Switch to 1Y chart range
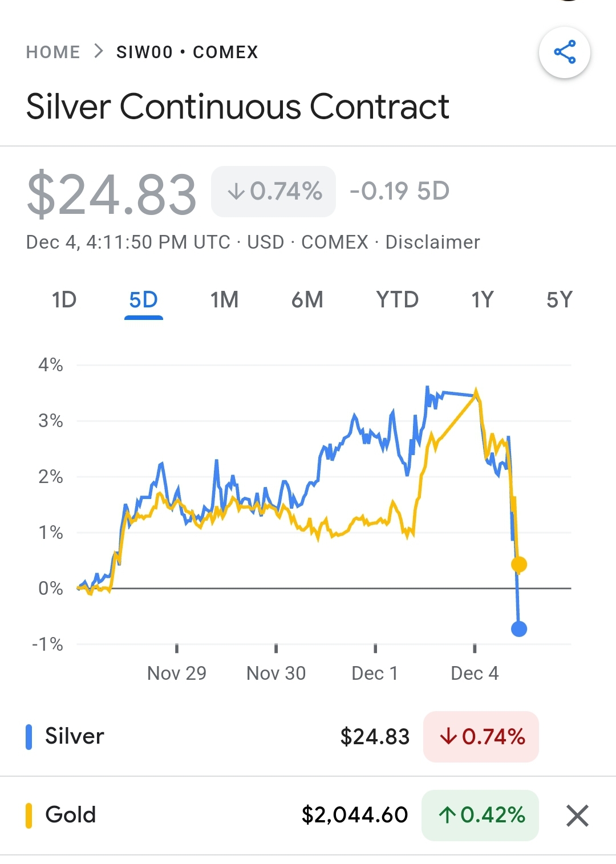Screen dimensions: 616x864 (x=482, y=300)
